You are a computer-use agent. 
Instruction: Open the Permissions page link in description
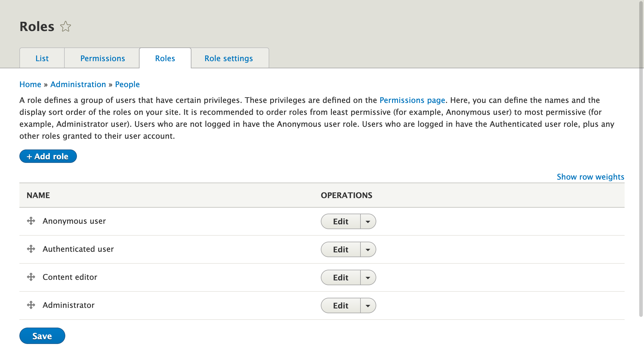[412, 100]
